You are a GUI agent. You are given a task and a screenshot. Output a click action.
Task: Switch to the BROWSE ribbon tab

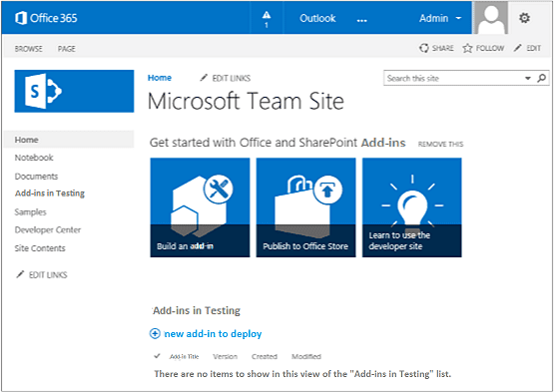(x=28, y=49)
